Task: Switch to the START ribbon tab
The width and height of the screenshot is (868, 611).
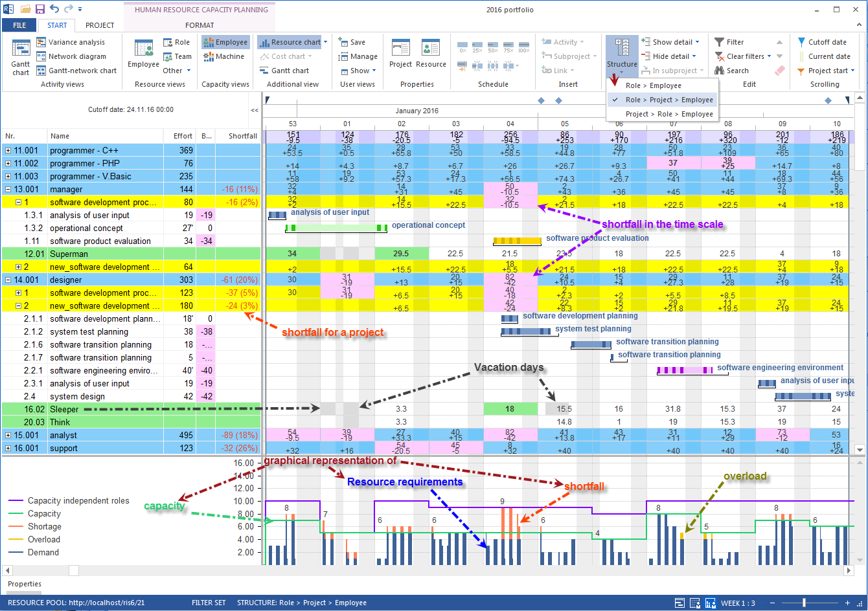Action: [57, 25]
